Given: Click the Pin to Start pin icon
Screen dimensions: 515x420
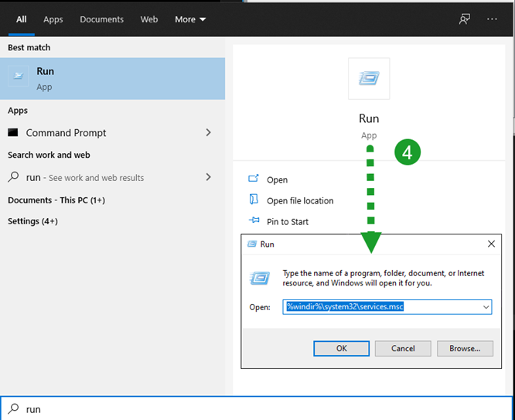Looking at the screenshot, I should [254, 220].
